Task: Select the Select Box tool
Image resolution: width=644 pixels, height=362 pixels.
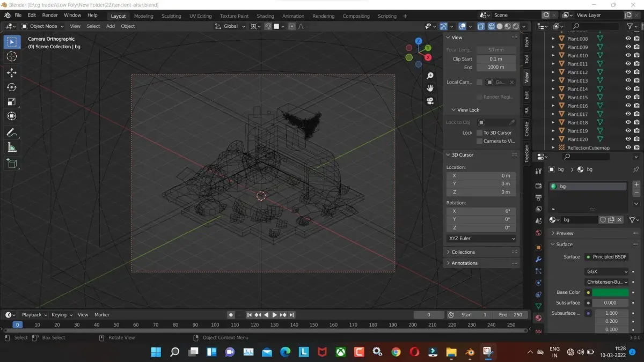Action: (x=12, y=42)
